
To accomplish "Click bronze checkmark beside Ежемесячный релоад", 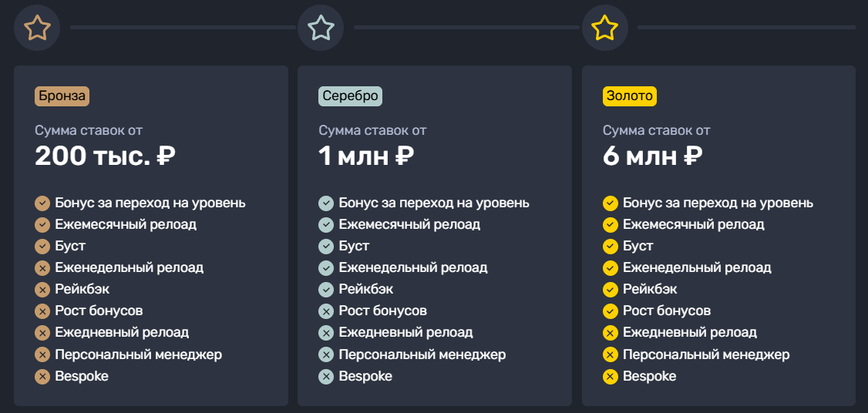I will [x=42, y=225].
